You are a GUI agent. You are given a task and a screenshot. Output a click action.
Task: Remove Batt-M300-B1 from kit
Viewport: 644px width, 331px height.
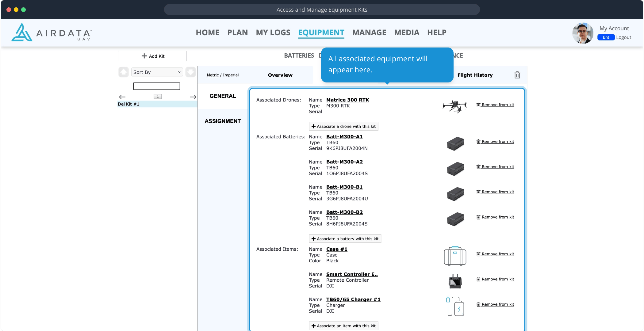[495, 192]
